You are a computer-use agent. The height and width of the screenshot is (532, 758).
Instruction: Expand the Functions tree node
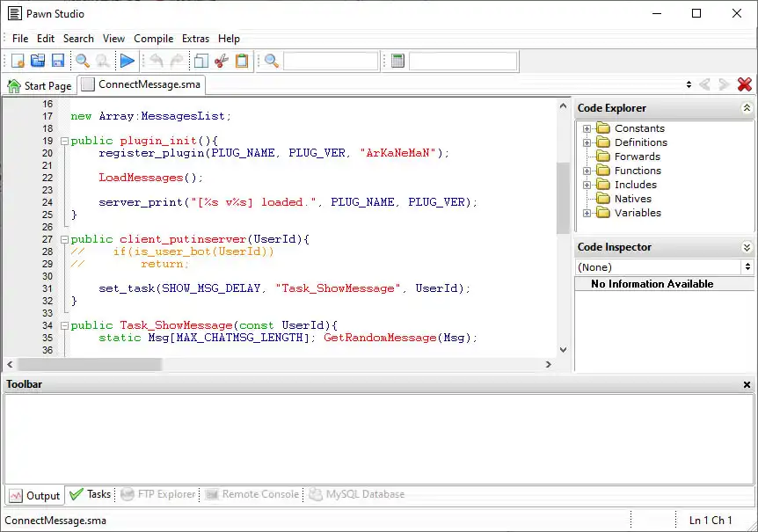click(587, 171)
